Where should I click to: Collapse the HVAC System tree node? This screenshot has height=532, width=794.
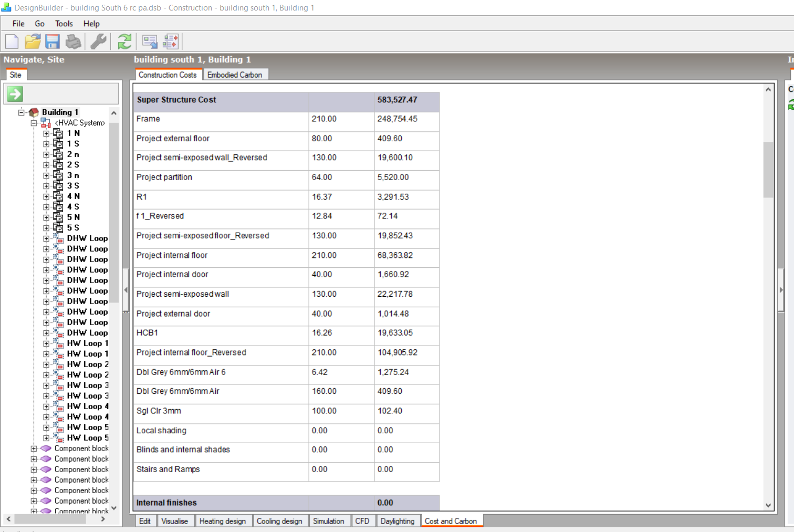point(34,123)
